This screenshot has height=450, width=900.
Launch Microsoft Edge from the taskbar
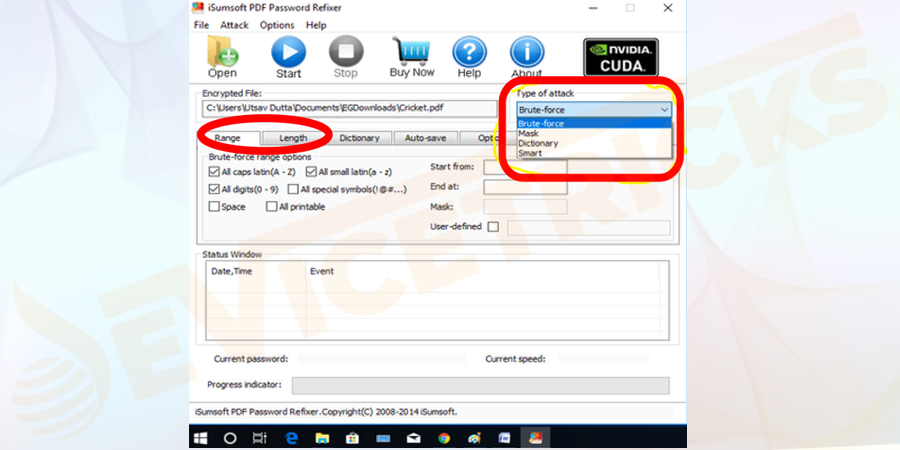(292, 439)
